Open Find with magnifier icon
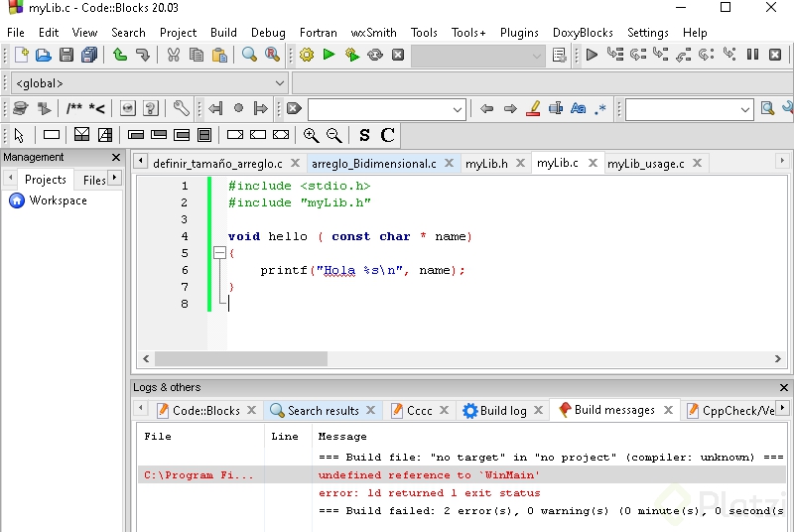 tap(249, 55)
